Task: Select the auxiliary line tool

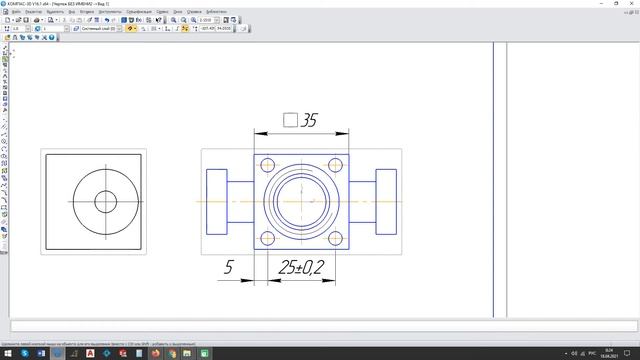Action: [4, 127]
